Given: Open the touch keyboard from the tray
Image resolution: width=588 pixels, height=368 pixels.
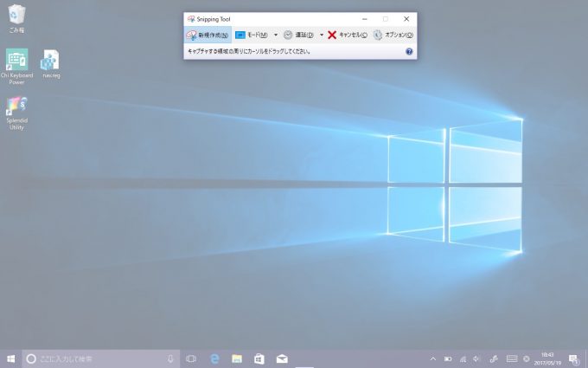Looking at the screenshot, I should 512,359.
